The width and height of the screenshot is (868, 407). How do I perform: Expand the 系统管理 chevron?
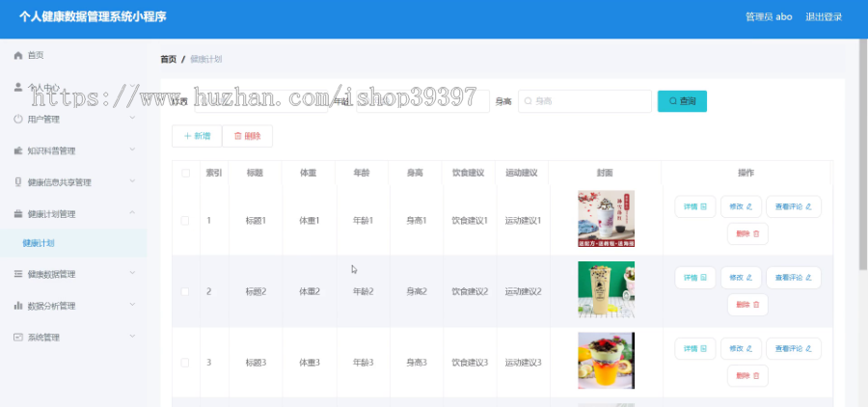[x=132, y=336]
